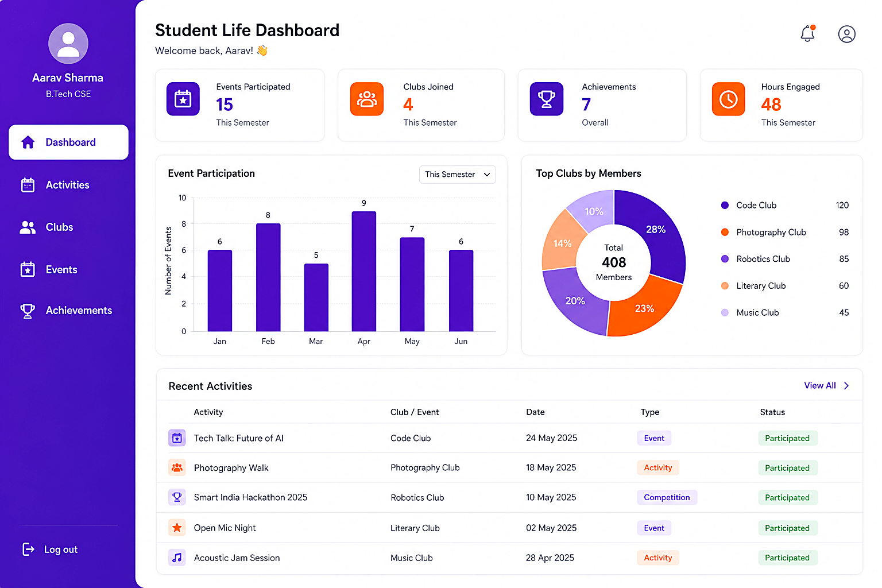Click the Robotics Club cell in table
The width and height of the screenshot is (882, 588).
click(x=417, y=498)
